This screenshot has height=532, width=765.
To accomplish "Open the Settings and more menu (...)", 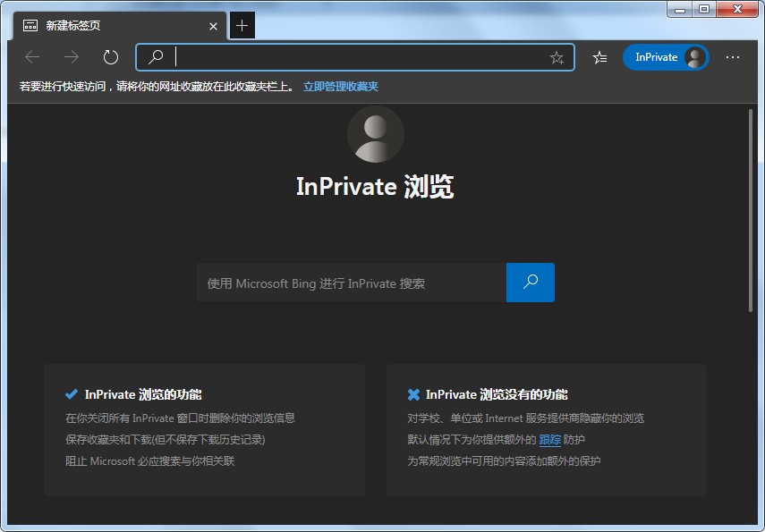I will [733, 56].
